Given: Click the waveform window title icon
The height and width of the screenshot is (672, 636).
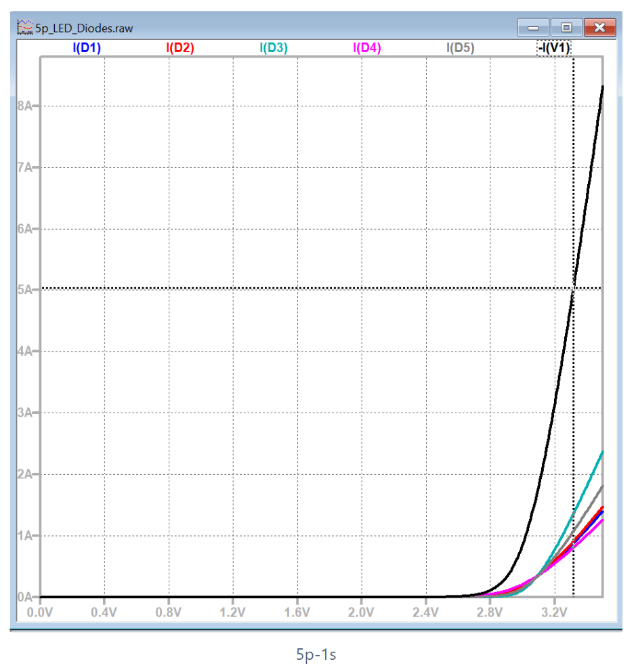Looking at the screenshot, I should click(25, 28).
